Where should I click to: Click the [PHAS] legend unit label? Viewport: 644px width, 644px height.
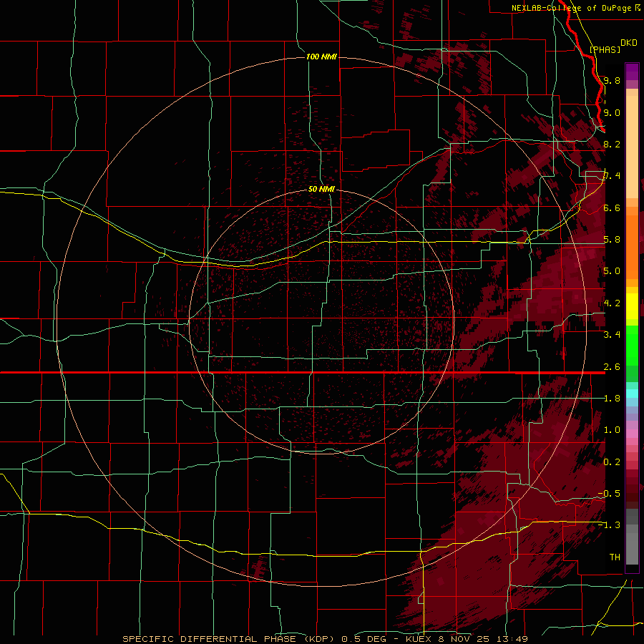pos(605,49)
